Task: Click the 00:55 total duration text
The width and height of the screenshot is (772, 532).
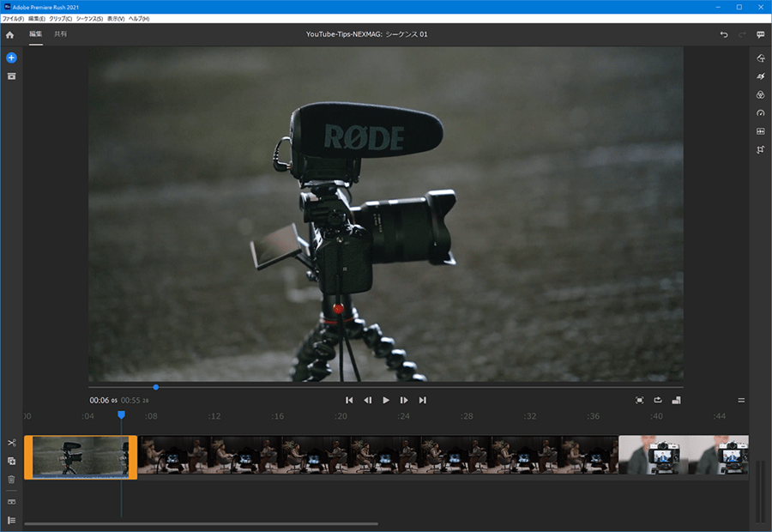Action: pos(130,401)
